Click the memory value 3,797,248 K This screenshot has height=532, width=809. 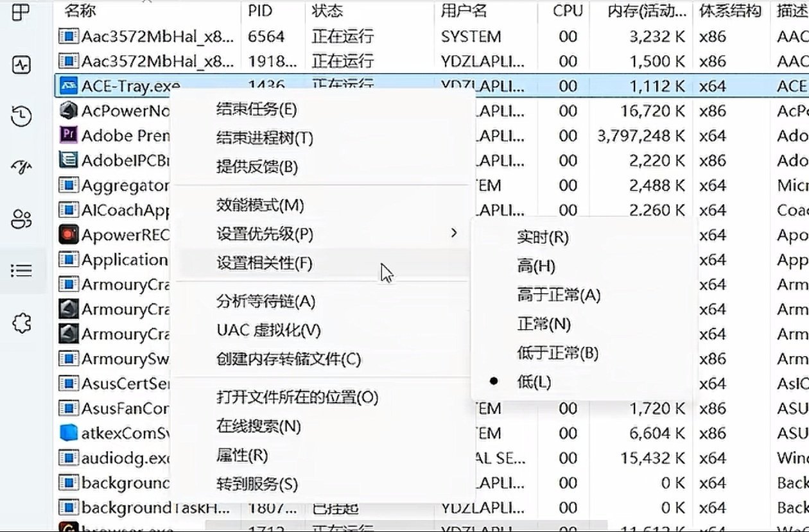coord(641,135)
